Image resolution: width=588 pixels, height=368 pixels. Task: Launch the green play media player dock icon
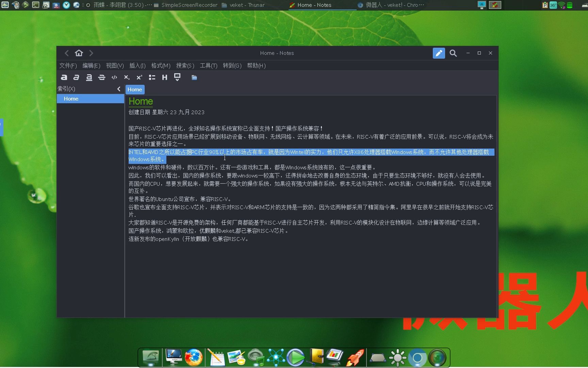pos(296,357)
